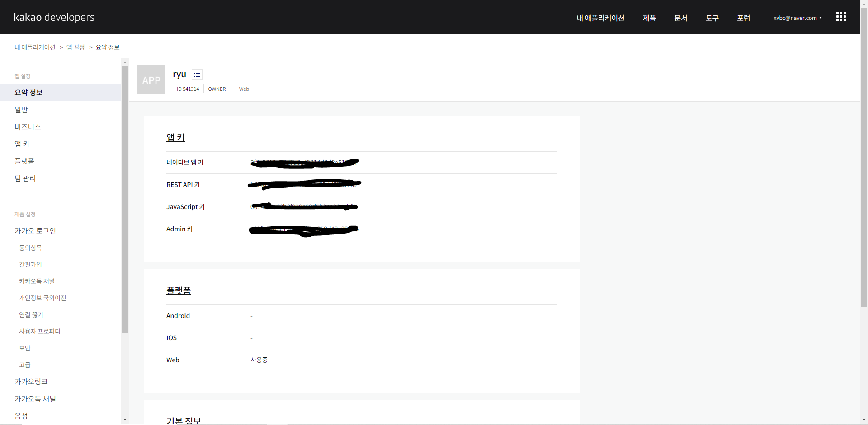Open the sidebar 카카오톡 채널 under 카카오 로그인
This screenshot has width=868, height=425.
37,281
